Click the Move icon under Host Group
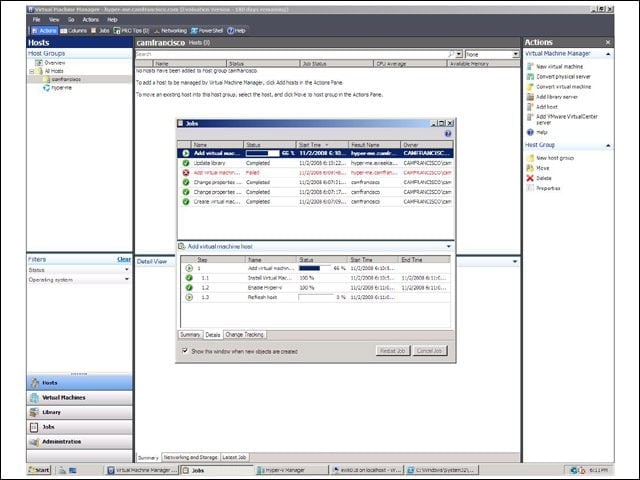Viewport: 640px width, 480px height. pyautogui.click(x=530, y=168)
